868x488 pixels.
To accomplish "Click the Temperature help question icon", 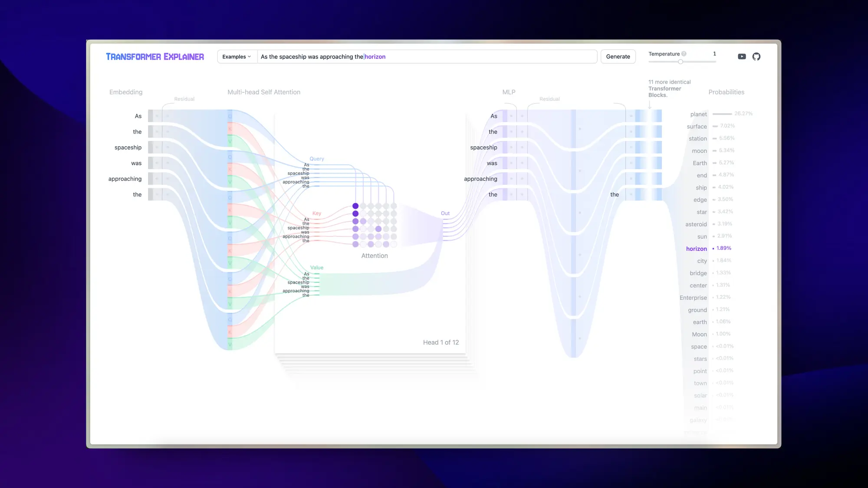I will (684, 54).
